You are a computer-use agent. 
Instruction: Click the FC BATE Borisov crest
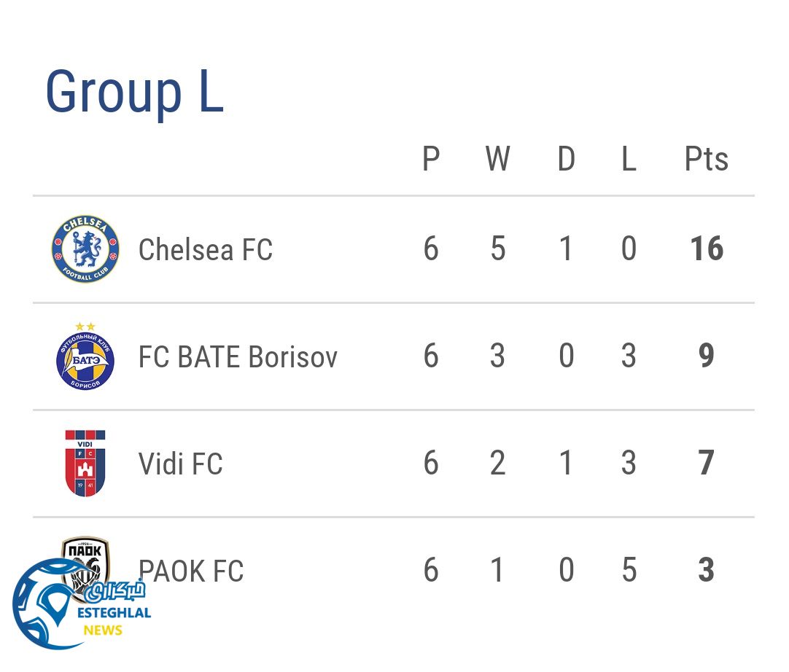(x=85, y=357)
